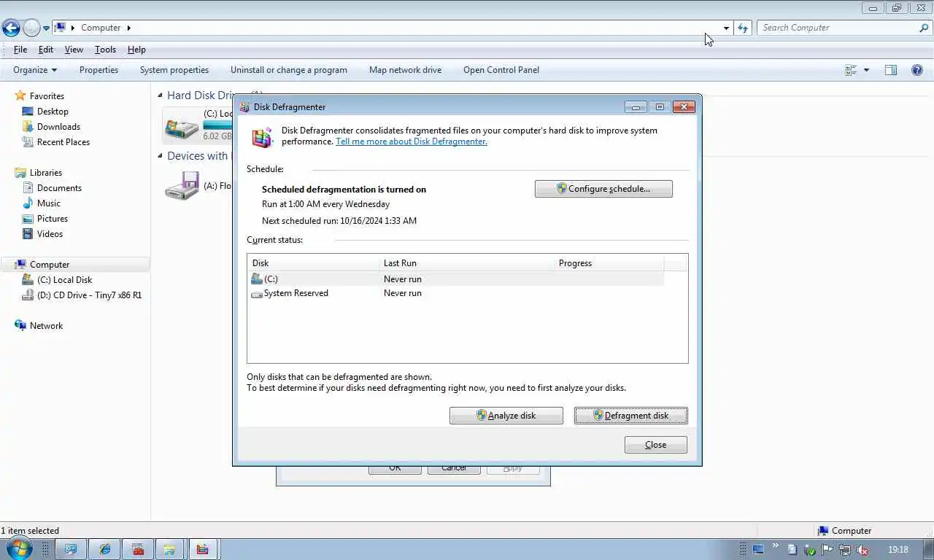Collapse the Devices with Removable Storage group
Viewport: 934px width, 560px height.
point(161,155)
